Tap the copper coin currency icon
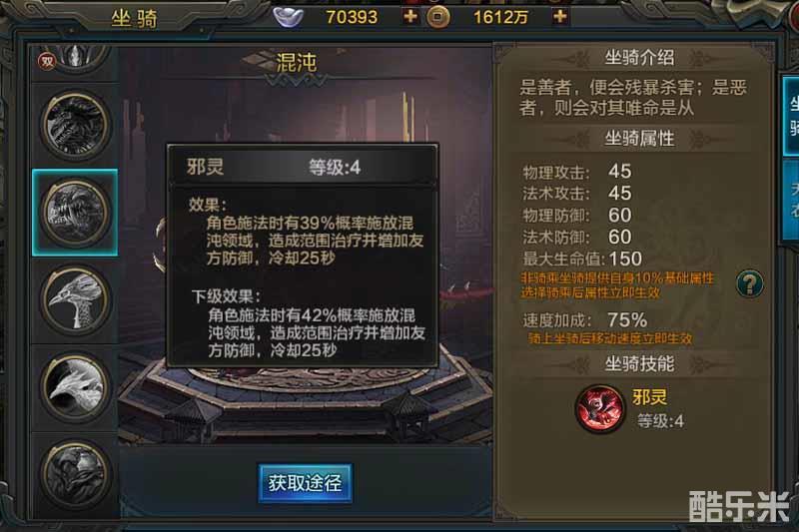The height and width of the screenshot is (532, 799). click(x=437, y=17)
